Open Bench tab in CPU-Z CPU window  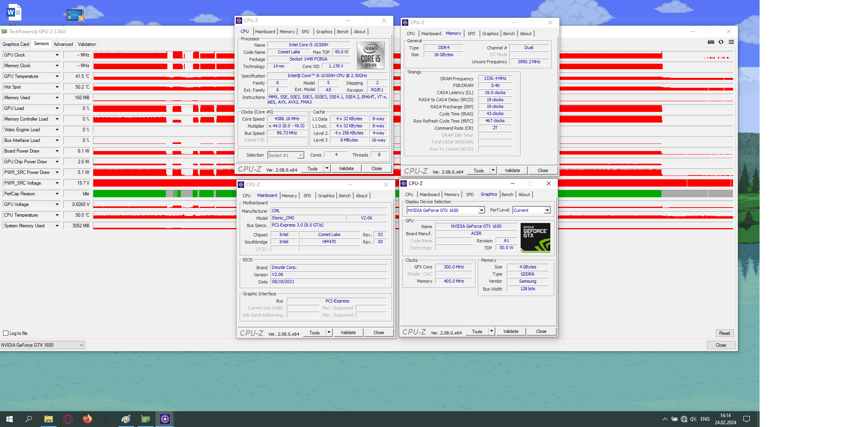click(x=343, y=32)
